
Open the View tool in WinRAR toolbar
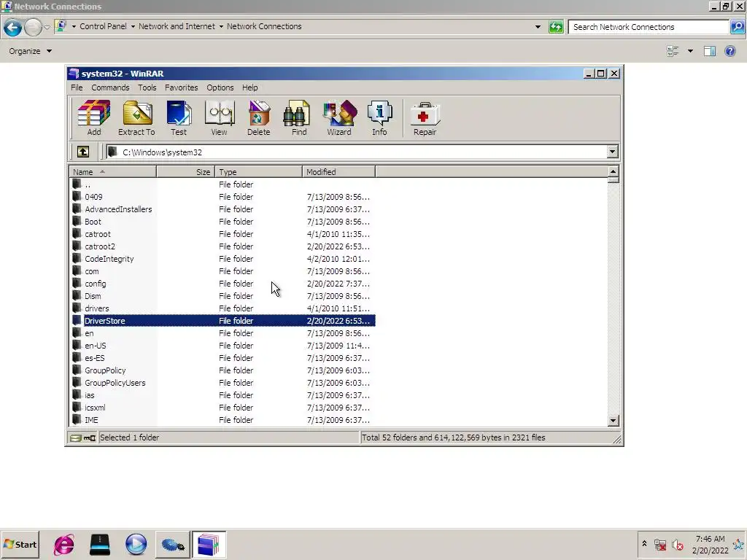coord(219,118)
